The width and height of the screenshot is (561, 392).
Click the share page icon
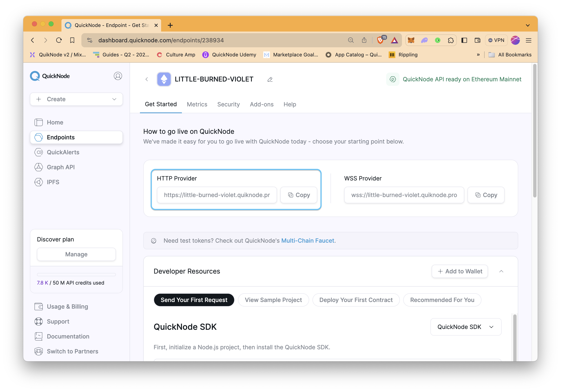364,40
